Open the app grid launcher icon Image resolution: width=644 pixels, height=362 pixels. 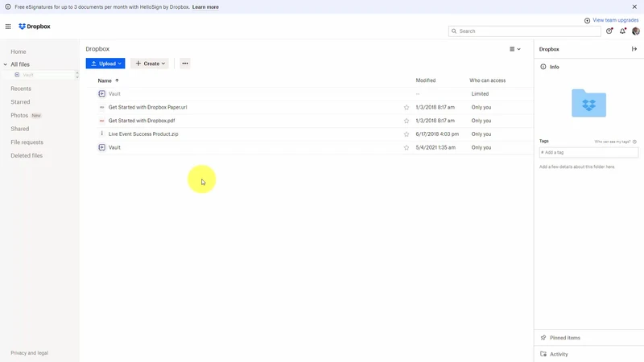8,27
